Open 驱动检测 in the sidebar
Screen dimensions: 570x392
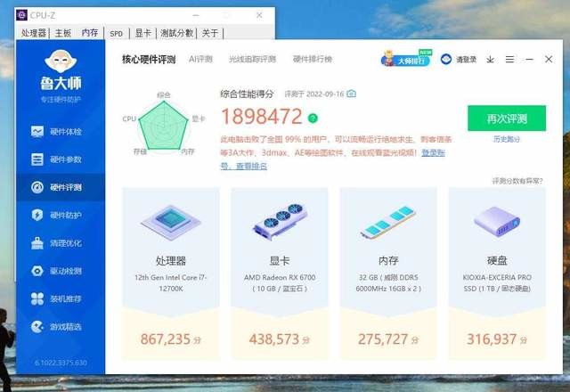(61, 271)
